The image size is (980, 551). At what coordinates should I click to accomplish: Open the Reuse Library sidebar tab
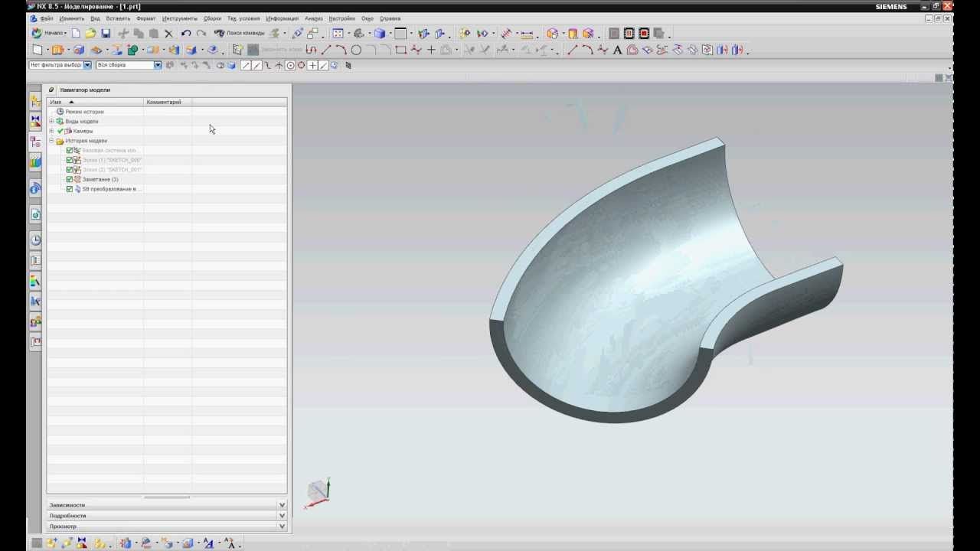pyautogui.click(x=35, y=161)
